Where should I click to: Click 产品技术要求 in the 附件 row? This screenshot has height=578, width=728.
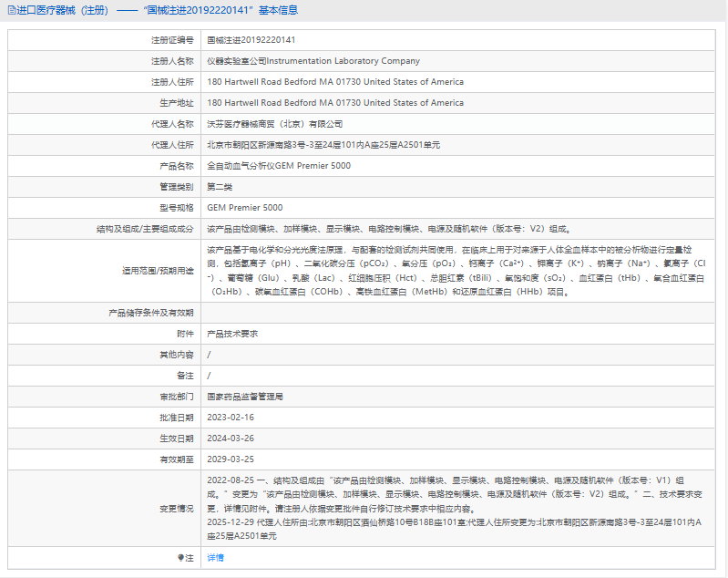232,334
